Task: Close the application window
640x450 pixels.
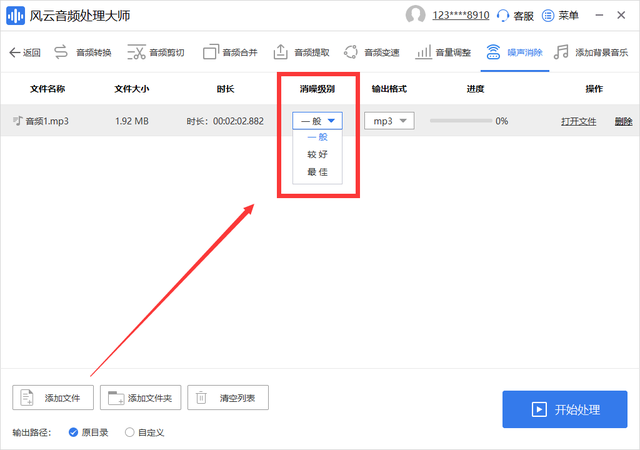Action: (621, 15)
